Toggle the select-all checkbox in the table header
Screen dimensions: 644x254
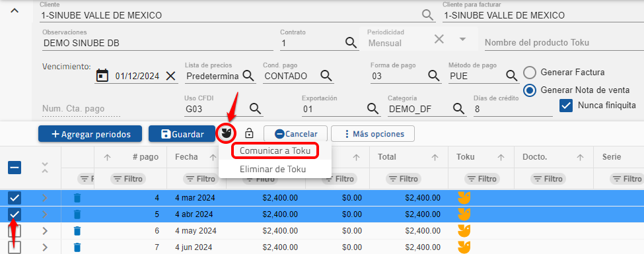pos(15,168)
